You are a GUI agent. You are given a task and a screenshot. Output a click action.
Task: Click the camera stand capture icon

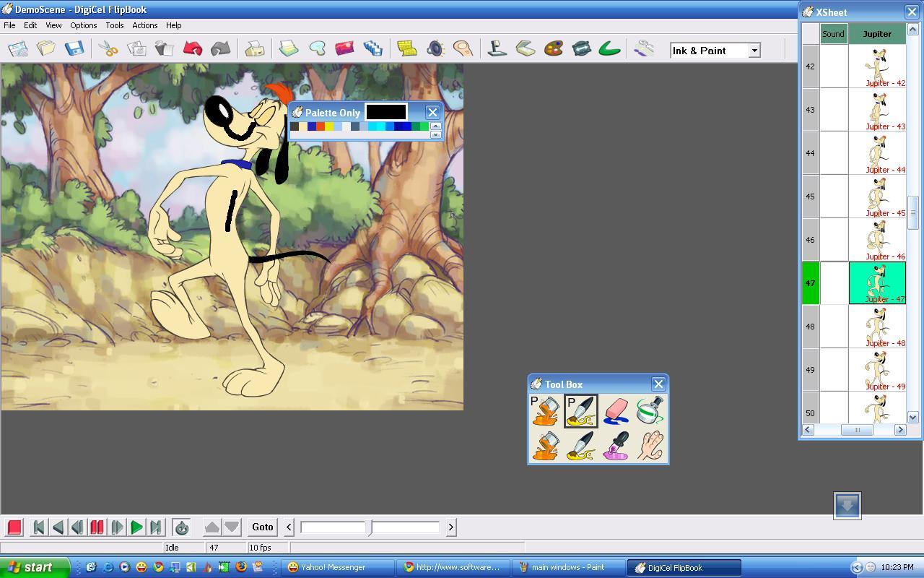coord(497,48)
